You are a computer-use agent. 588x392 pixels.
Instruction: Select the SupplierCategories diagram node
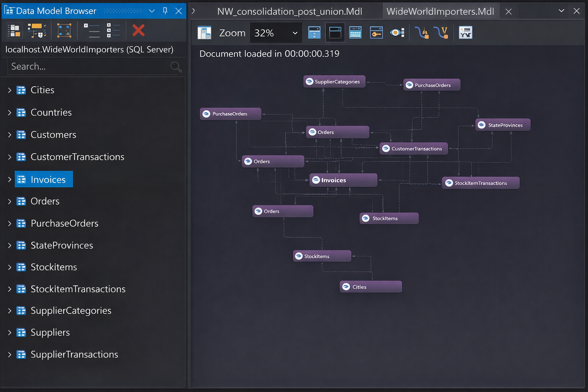coord(335,82)
